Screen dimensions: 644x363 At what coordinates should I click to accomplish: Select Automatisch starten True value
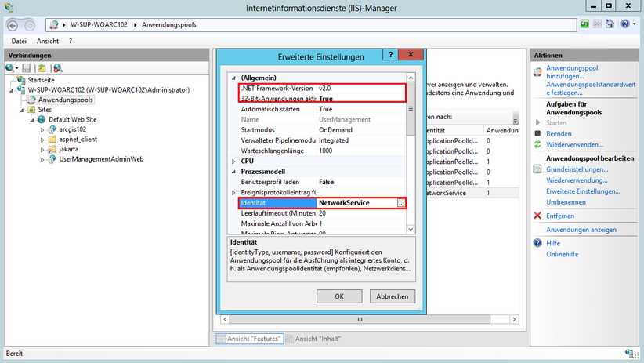coord(326,109)
